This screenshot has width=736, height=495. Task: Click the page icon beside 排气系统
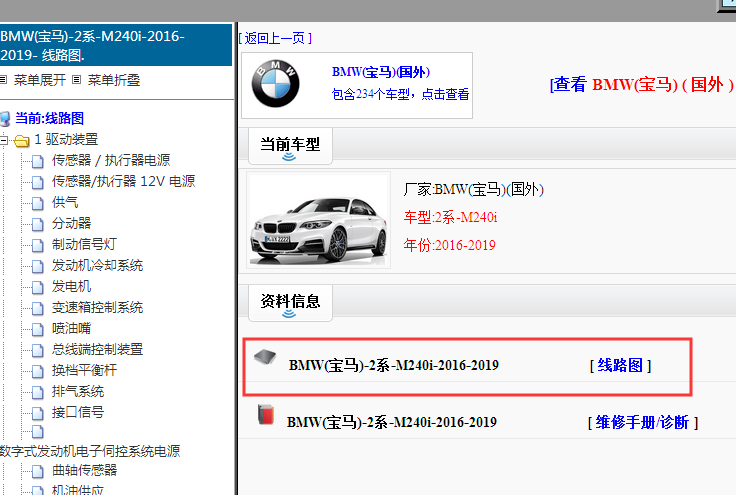click(38, 392)
